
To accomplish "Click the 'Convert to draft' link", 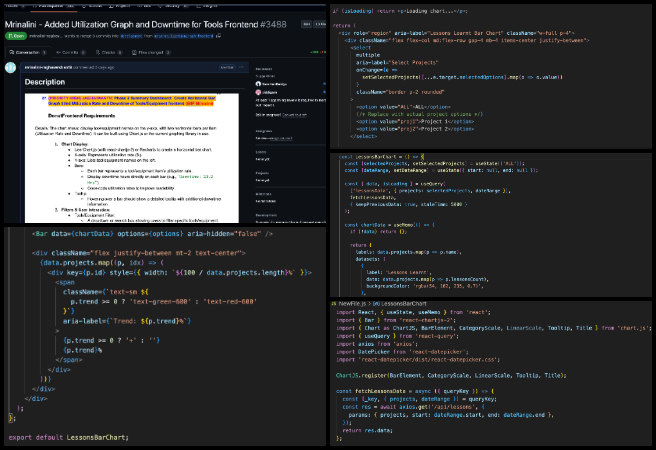I will click(294, 115).
